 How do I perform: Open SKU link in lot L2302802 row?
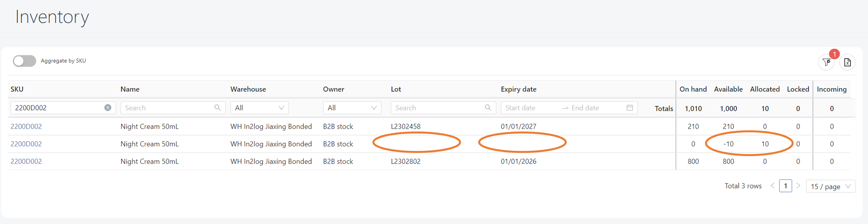click(26, 161)
